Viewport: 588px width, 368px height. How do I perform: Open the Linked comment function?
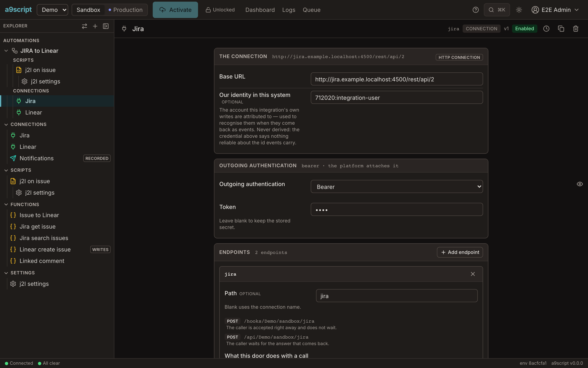coord(42,261)
